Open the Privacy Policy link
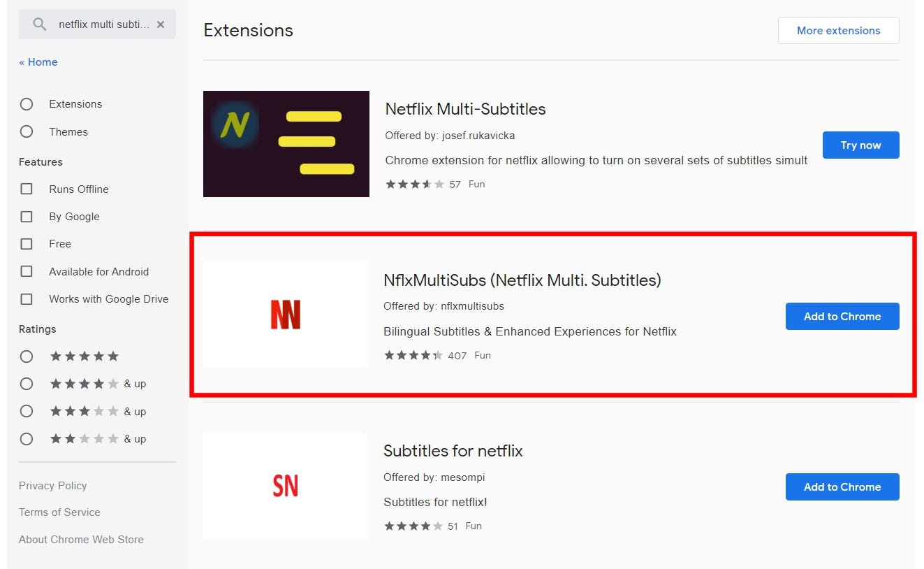Viewport: 924px width, 569px height. [53, 486]
